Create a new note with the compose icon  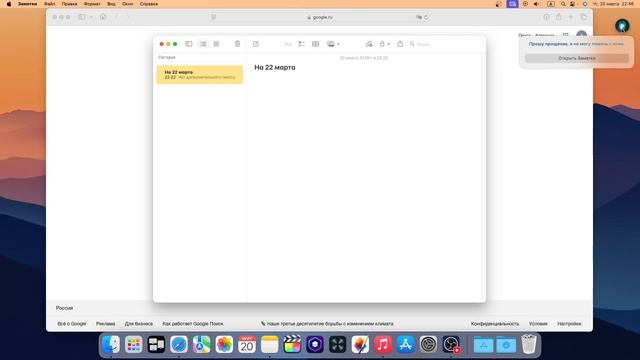256,44
